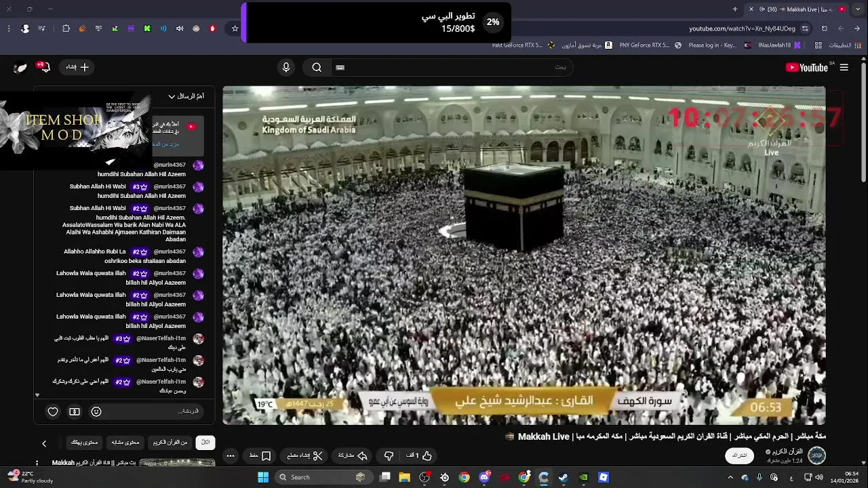The width and height of the screenshot is (868, 488).
Task: Open the Chrome three-dot menu
Action: (x=9, y=28)
